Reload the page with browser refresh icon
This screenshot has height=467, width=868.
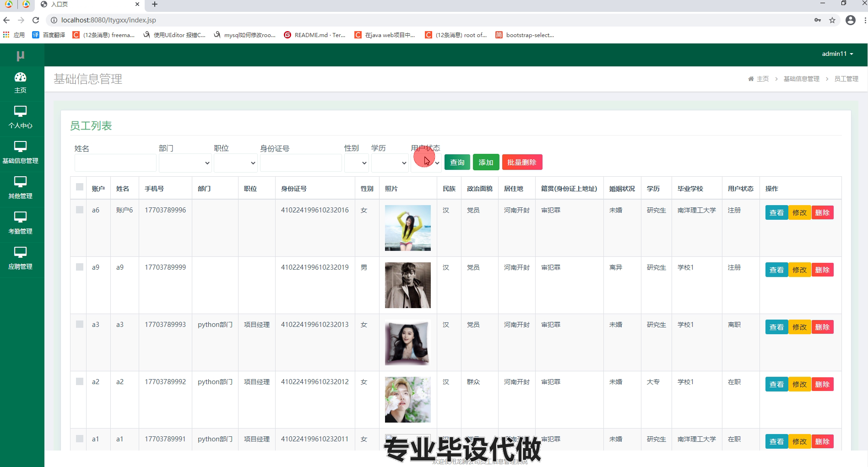pyautogui.click(x=36, y=20)
